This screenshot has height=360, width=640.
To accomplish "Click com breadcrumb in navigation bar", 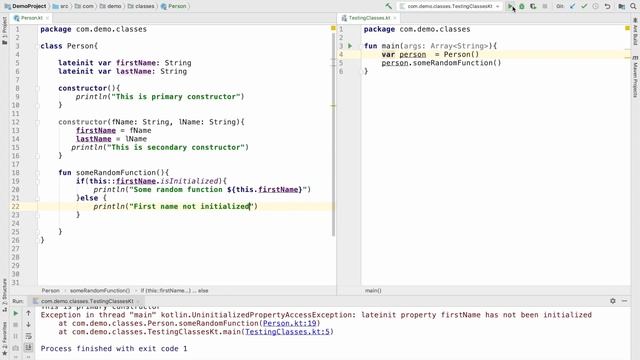I will (x=84, y=6).
